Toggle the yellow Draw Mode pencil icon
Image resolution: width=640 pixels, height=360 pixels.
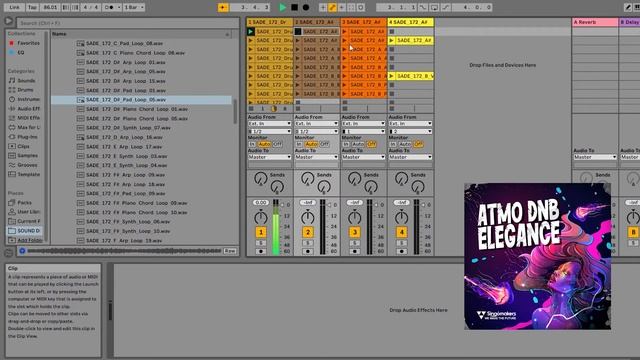(332, 7)
